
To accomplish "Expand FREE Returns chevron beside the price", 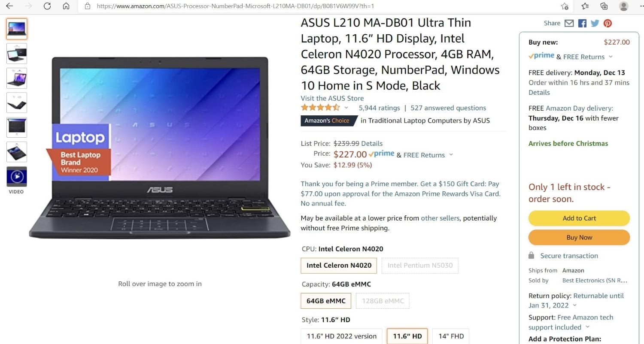I will 451,155.
